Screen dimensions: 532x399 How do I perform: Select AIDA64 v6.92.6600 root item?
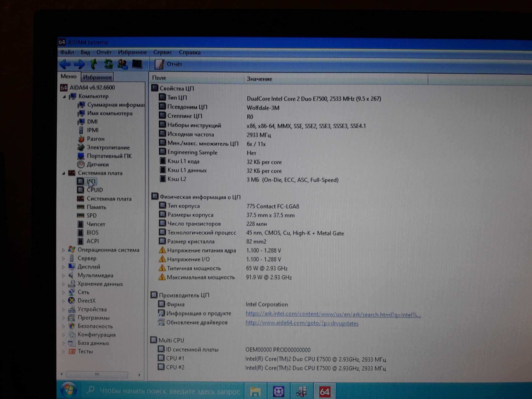(88, 88)
